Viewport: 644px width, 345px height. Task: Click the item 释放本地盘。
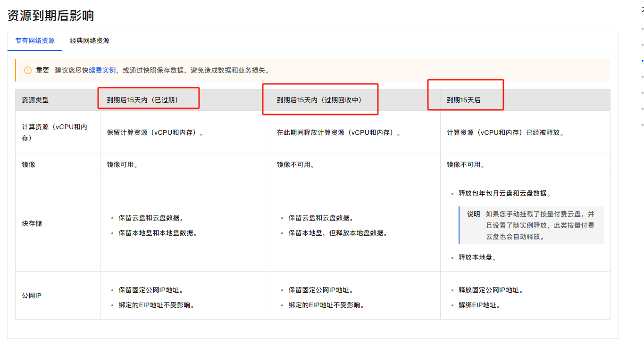click(477, 257)
